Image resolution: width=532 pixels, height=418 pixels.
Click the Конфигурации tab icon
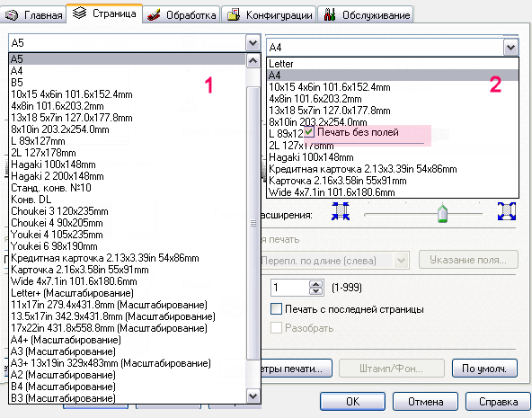(x=234, y=15)
